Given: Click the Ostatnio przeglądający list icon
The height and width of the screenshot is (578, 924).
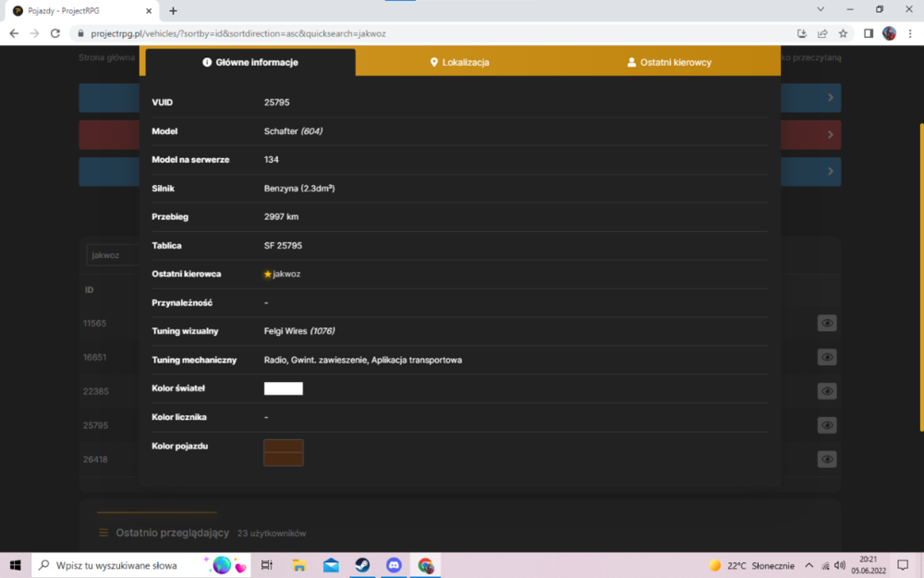Looking at the screenshot, I should [103, 533].
